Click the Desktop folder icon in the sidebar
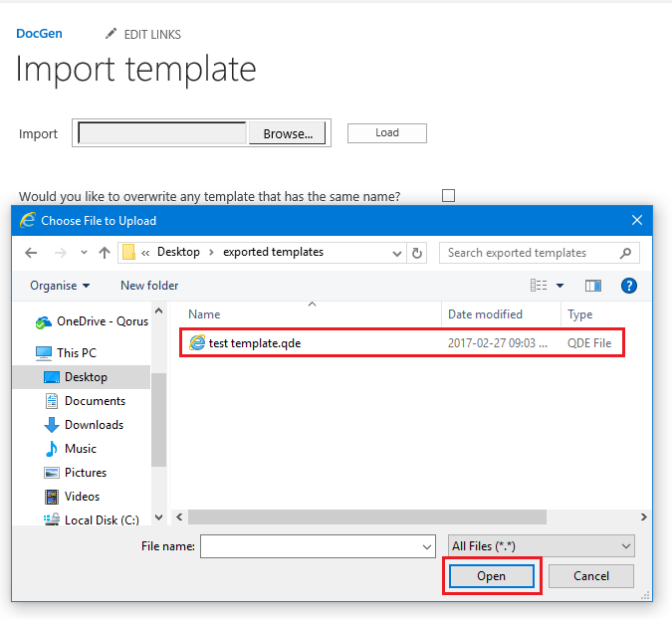Image resolution: width=672 pixels, height=619 pixels. tap(52, 377)
